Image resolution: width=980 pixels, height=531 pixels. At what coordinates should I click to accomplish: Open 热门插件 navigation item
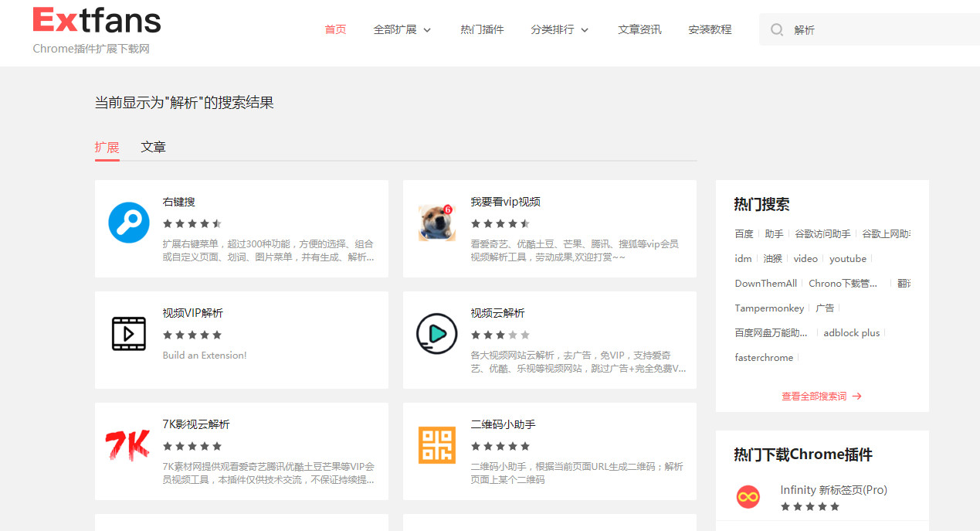click(482, 30)
